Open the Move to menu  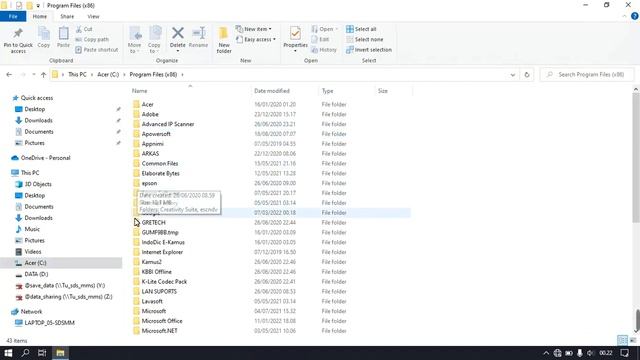pos(135,40)
